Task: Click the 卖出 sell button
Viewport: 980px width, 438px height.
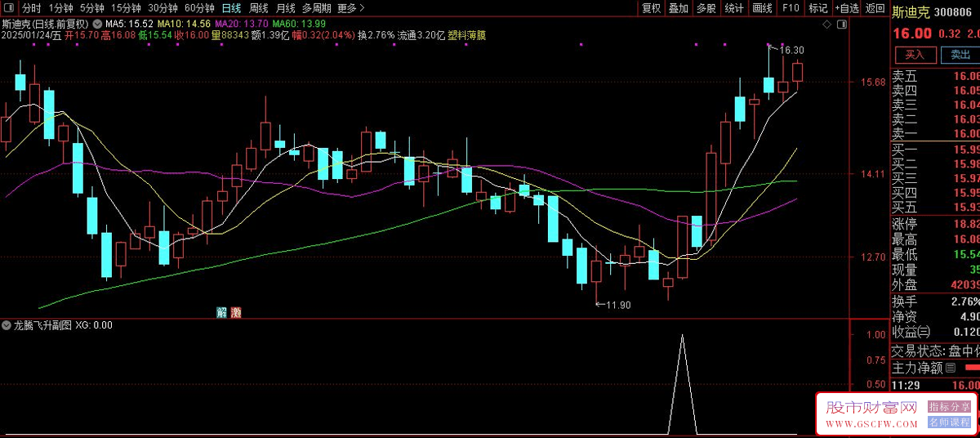Action: pyautogui.click(x=959, y=55)
